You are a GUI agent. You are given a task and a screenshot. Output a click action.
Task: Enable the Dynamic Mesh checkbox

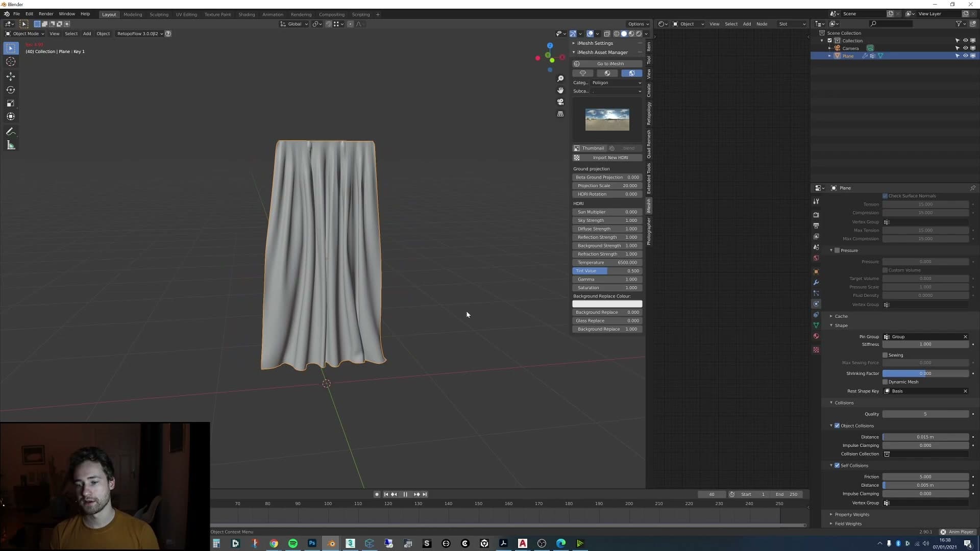pos(885,382)
